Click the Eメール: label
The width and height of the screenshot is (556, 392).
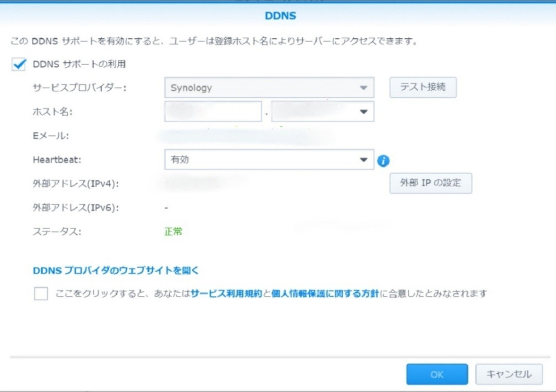[51, 136]
